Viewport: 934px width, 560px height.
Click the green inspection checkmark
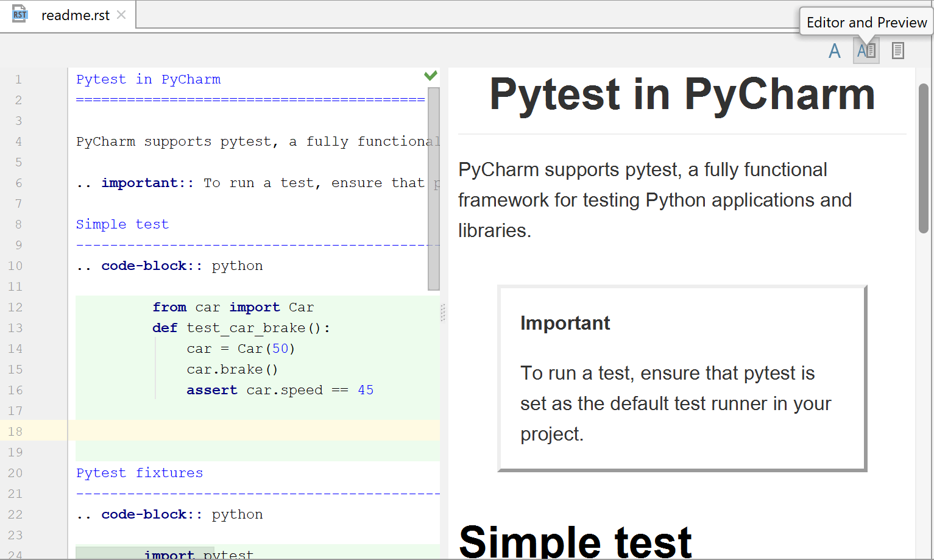pos(431,76)
